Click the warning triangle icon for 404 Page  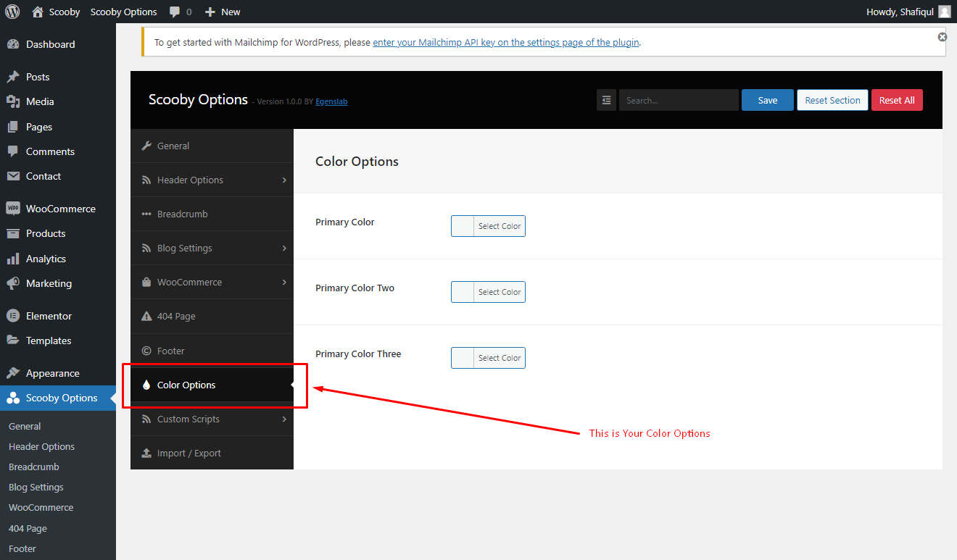point(146,316)
